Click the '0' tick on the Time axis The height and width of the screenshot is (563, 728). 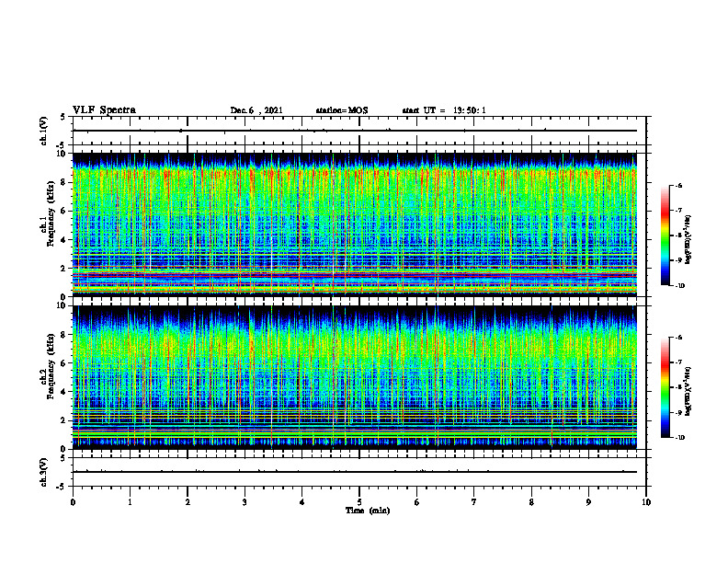[73, 502]
